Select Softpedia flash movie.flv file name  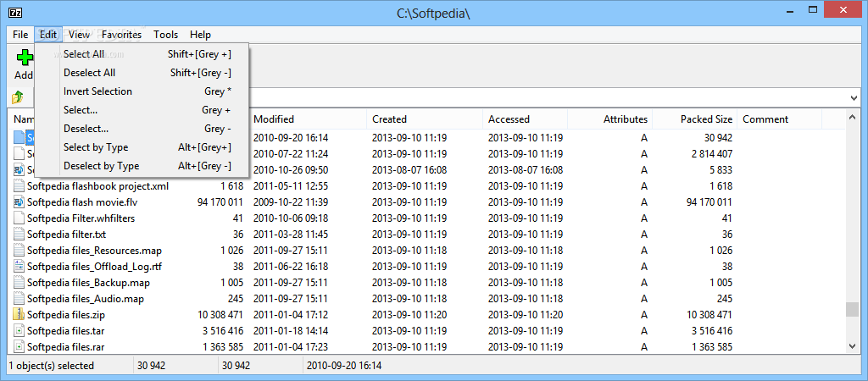(x=82, y=202)
